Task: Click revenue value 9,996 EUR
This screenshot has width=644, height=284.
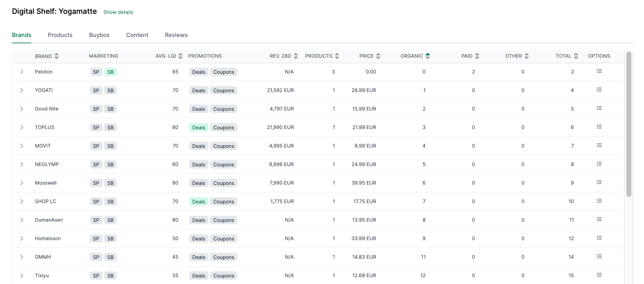Action: pyautogui.click(x=282, y=164)
